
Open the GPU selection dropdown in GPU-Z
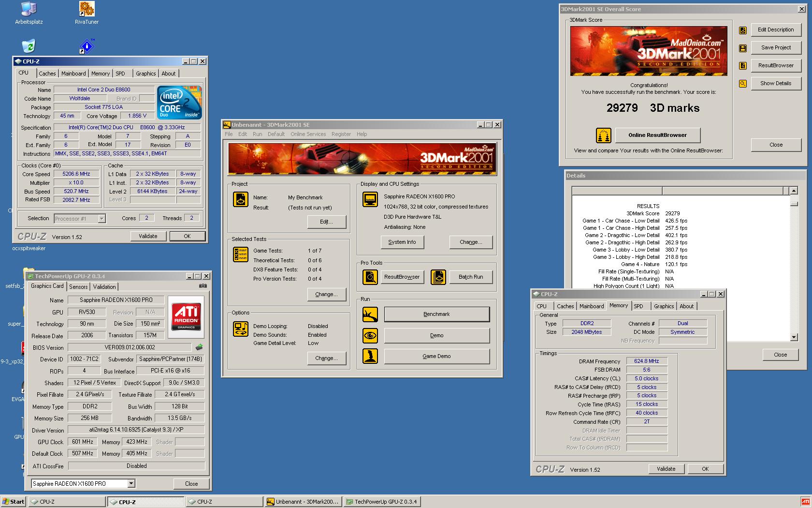point(131,483)
